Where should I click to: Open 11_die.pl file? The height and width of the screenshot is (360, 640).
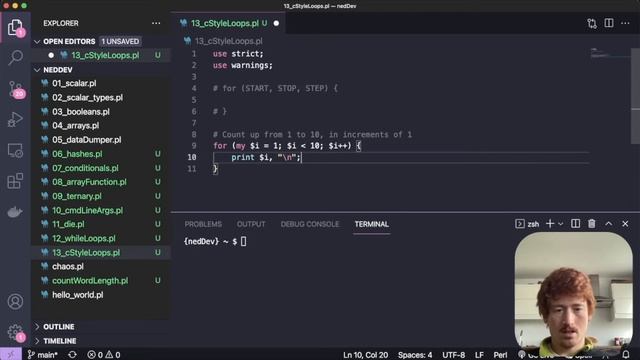(x=68, y=224)
